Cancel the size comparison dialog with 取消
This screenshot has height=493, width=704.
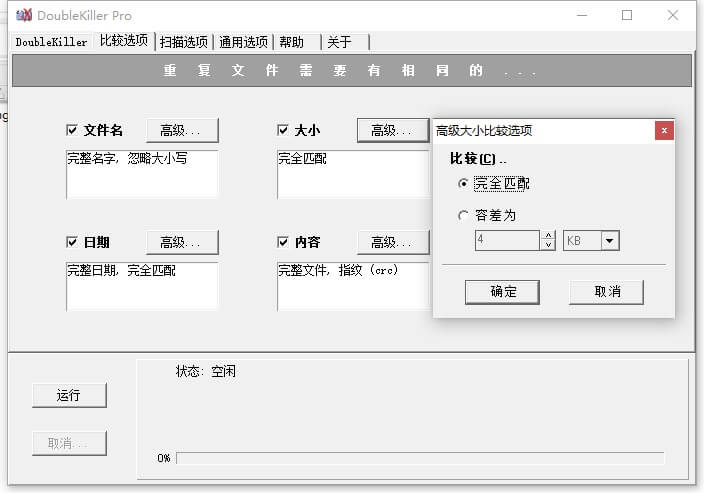(607, 292)
